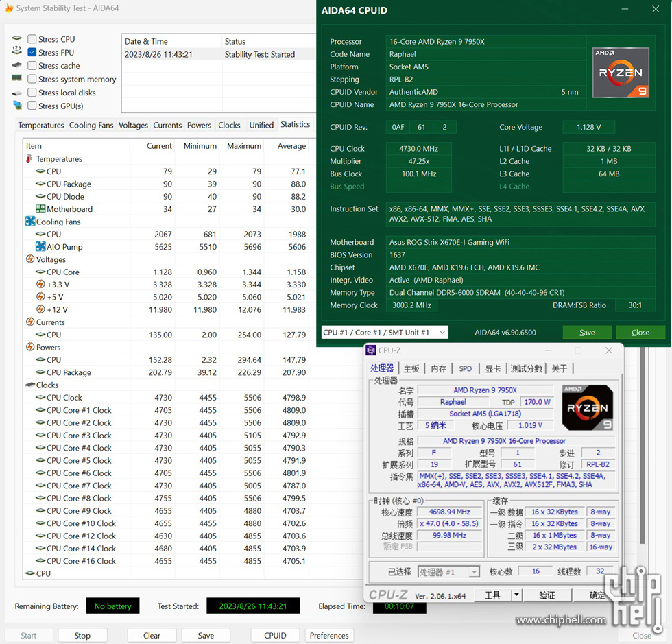Enable the Stress cache checkbox
This screenshot has width=672, height=644.
[x=32, y=66]
